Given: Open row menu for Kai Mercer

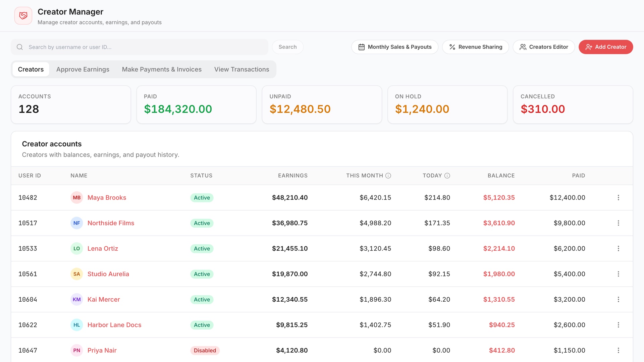Looking at the screenshot, I should pos(618,300).
